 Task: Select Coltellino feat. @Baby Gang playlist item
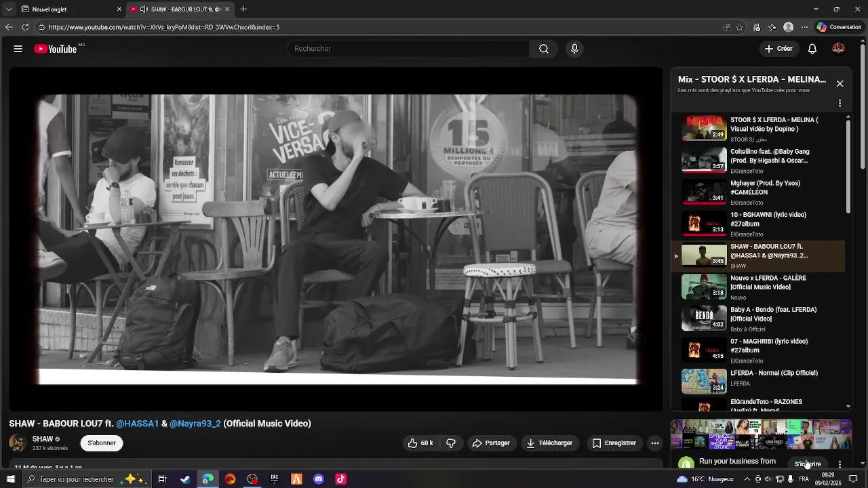[x=757, y=161]
